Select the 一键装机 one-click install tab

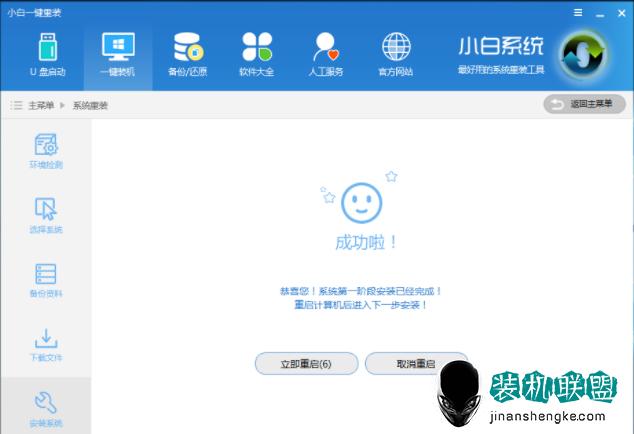click(x=118, y=55)
